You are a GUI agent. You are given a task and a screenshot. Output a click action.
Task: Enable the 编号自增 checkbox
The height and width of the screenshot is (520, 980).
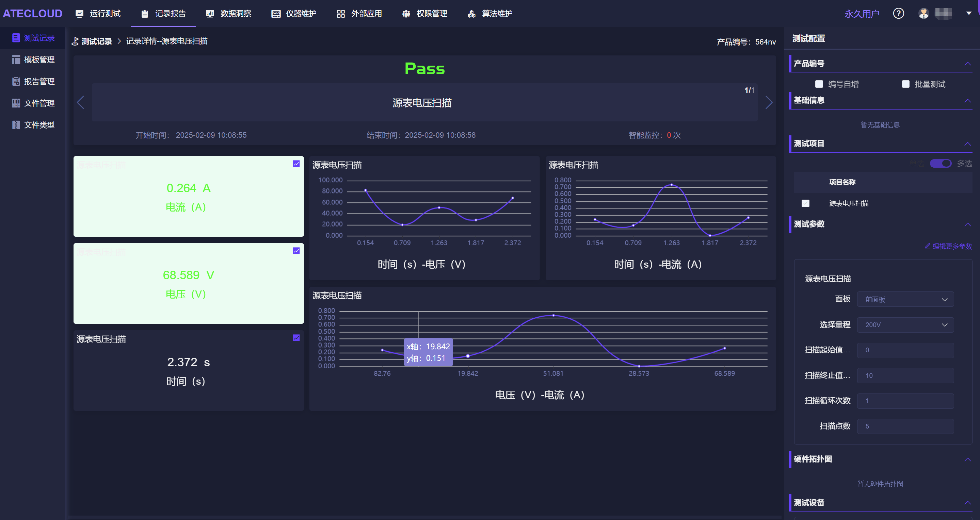pyautogui.click(x=819, y=84)
